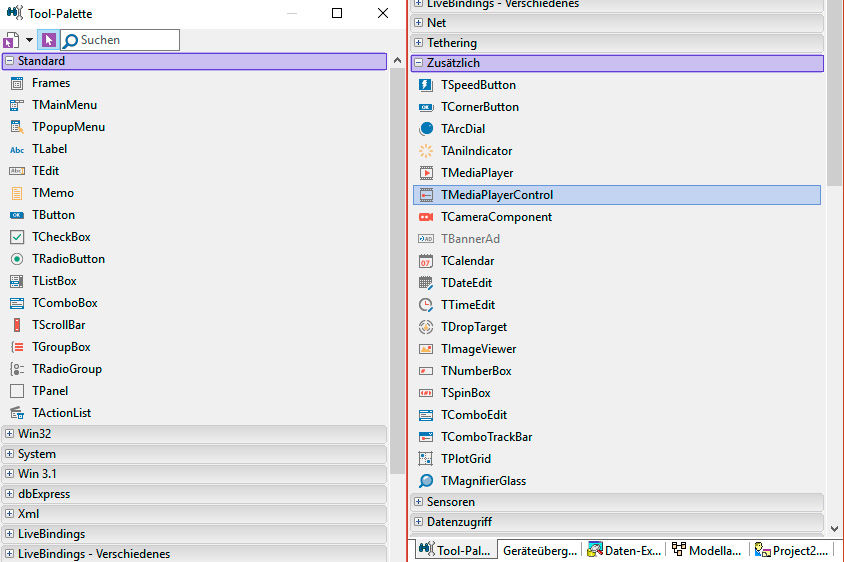844x562 pixels.
Task: Switch to the Project2... tab
Action: coord(791,551)
